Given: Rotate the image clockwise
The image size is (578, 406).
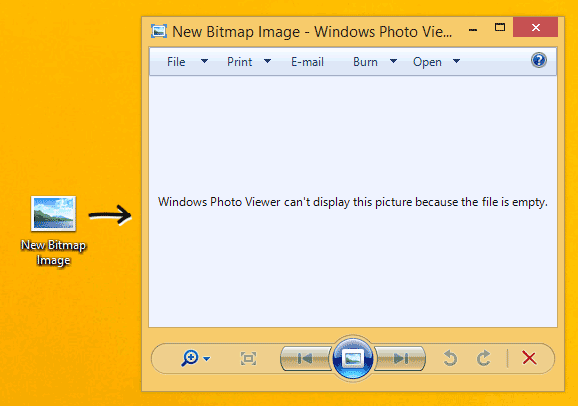Looking at the screenshot, I should (484, 358).
